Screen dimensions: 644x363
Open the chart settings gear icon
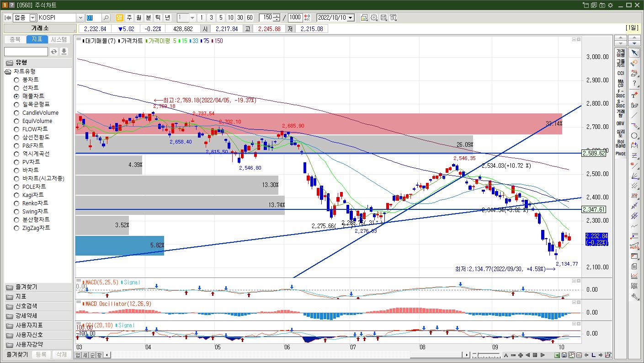[374, 17]
